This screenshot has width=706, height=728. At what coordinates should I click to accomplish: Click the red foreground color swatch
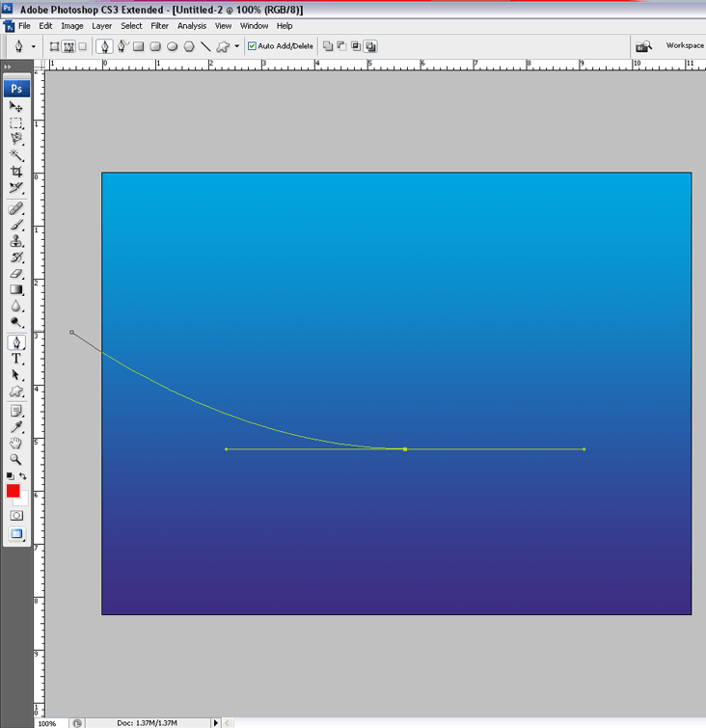13,491
